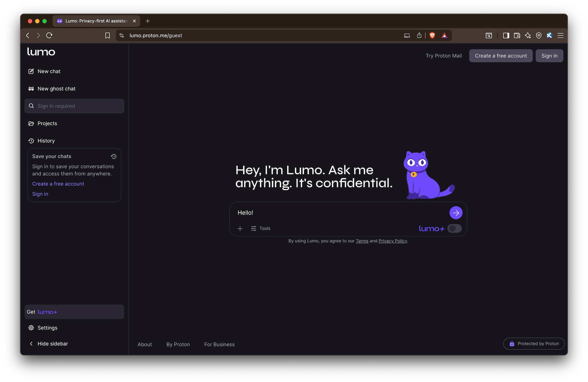The image size is (588, 382).
Task: Open the Privacy Policy link
Action: pyautogui.click(x=393, y=241)
